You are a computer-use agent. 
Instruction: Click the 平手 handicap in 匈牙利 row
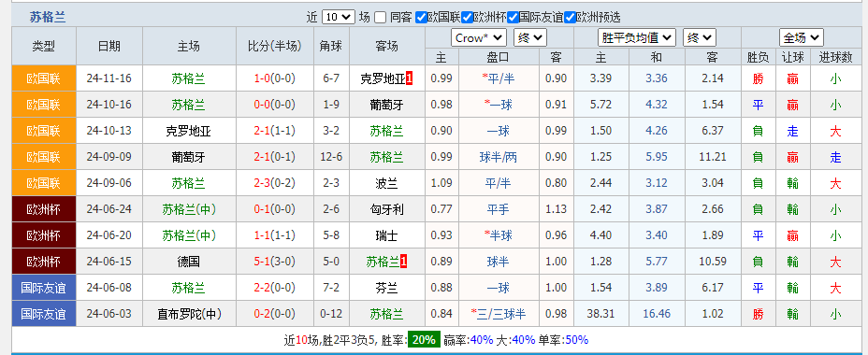pos(499,209)
